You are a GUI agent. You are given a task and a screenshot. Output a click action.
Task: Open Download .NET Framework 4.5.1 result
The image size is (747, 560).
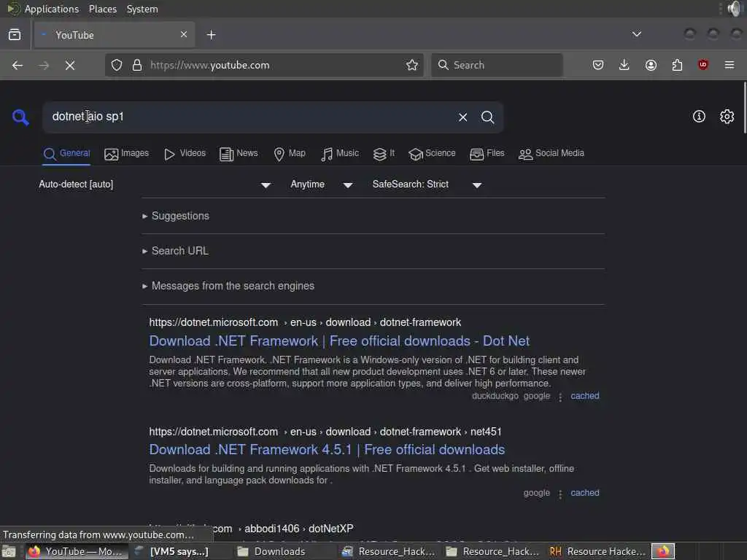(327, 449)
